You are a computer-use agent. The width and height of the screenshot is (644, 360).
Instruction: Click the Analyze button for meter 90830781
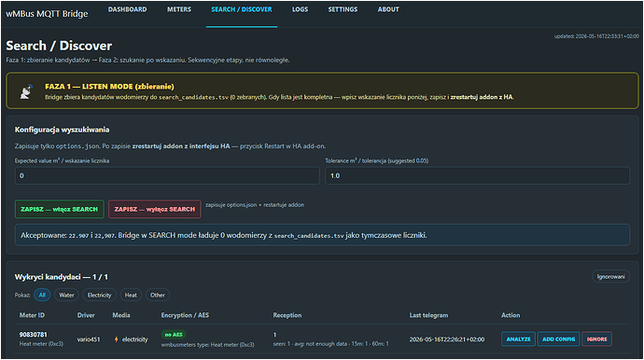[x=518, y=339]
